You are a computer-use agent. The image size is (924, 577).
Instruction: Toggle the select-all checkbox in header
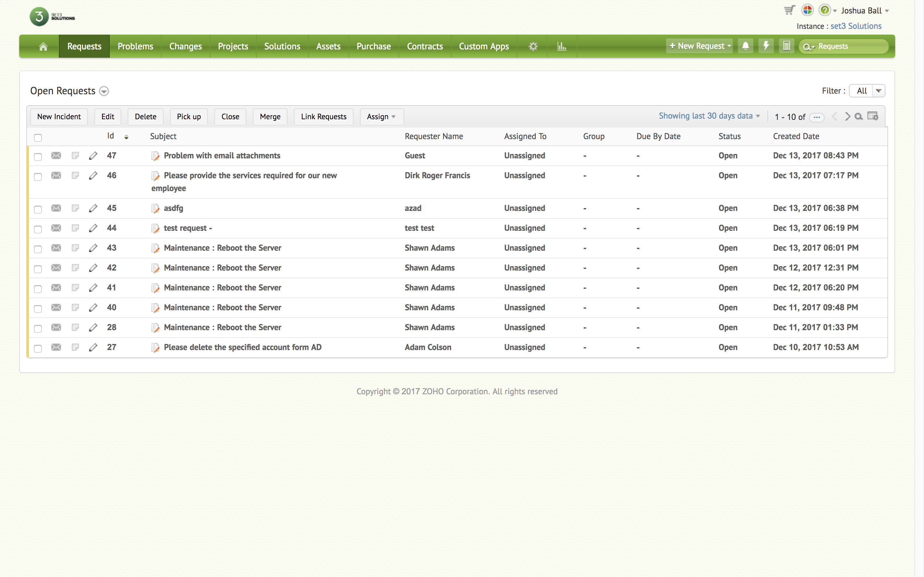coord(38,138)
